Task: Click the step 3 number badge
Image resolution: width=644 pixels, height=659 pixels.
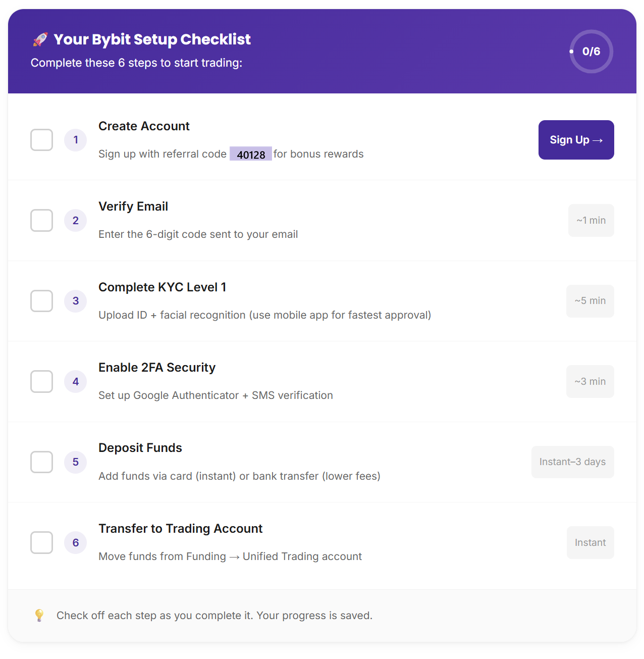Action: pos(76,301)
